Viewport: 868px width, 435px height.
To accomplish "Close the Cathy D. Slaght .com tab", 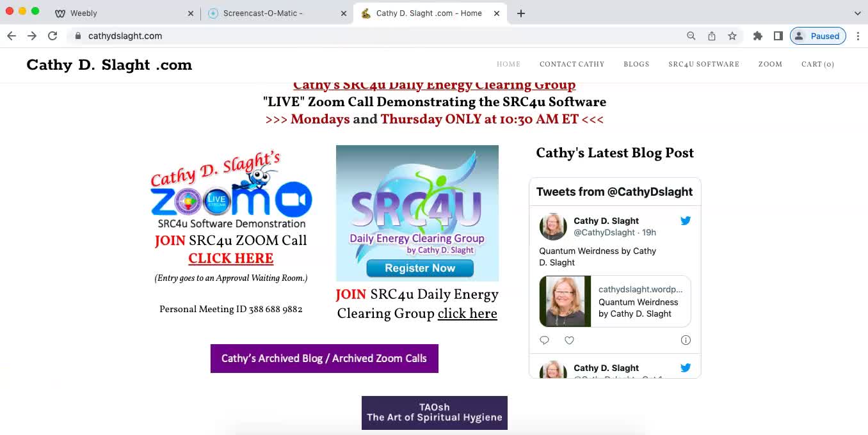I will coord(497,13).
